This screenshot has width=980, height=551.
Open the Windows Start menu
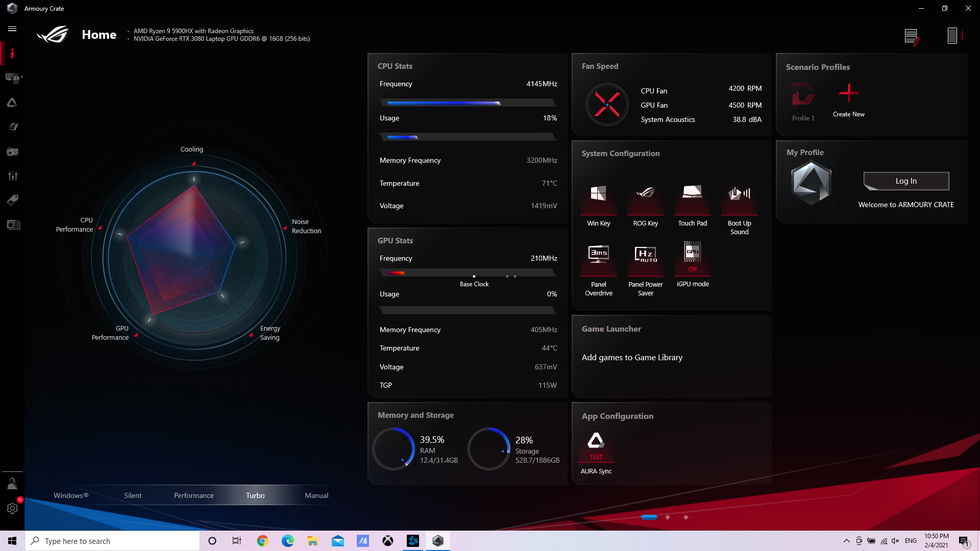coord(12,541)
